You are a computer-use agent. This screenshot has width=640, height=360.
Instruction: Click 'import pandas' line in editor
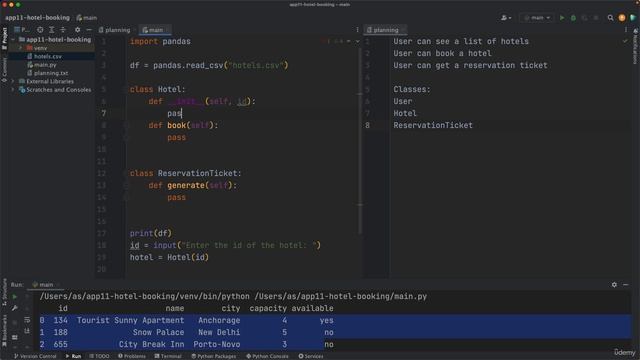[160, 42]
